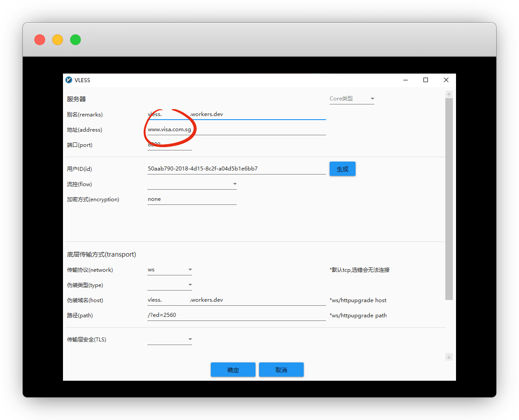Maximize the VLESS dialog window
This screenshot has width=519, height=420.
click(x=426, y=80)
